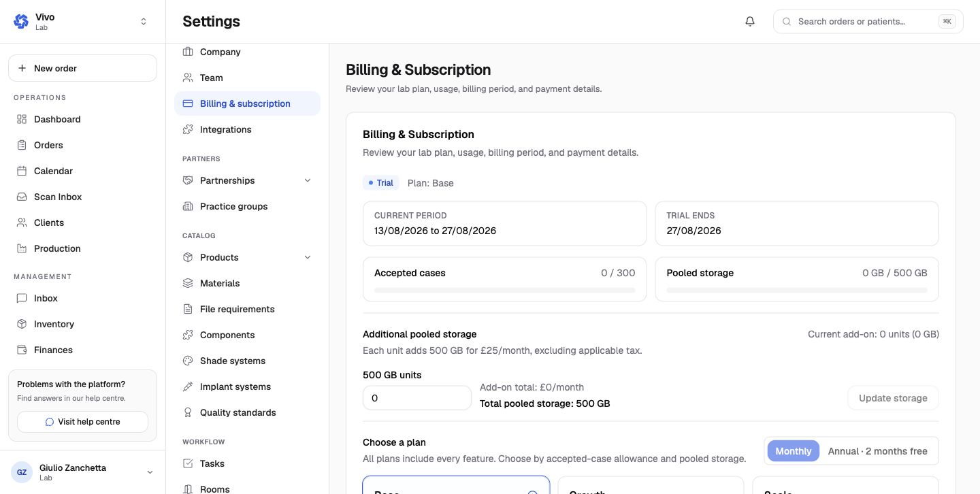Click the Vivo logo icon
This screenshot has height=494, width=980.
(x=21, y=22)
